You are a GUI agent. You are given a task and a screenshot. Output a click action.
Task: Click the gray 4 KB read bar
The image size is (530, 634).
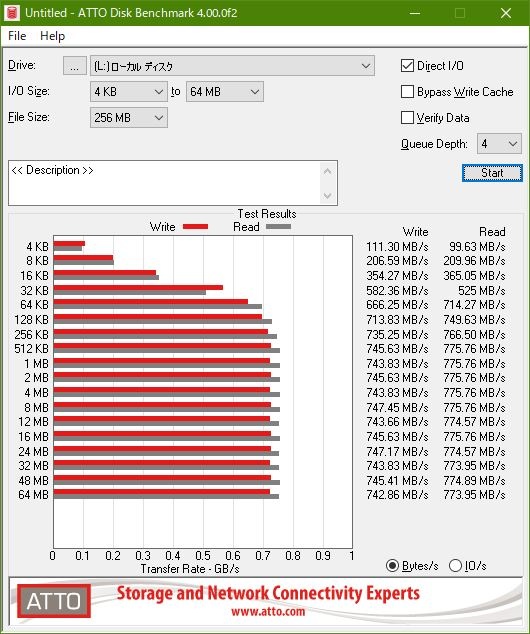68,248
